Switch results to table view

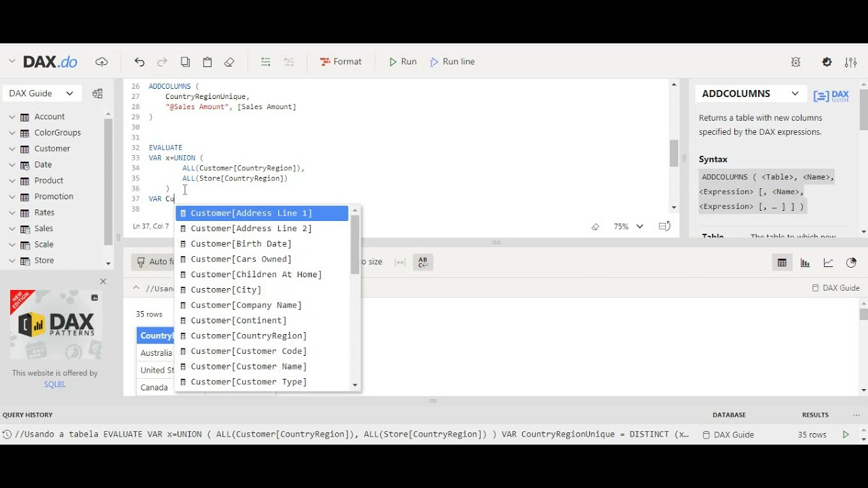coord(782,263)
